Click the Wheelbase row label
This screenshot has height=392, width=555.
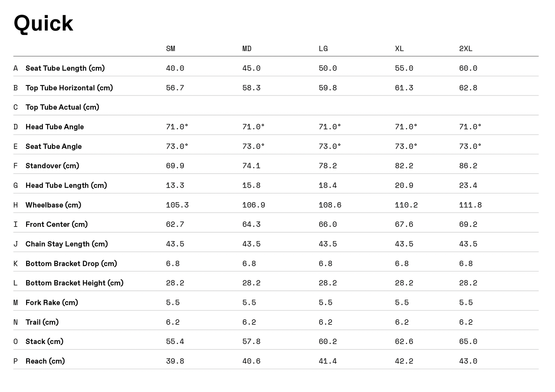(53, 205)
